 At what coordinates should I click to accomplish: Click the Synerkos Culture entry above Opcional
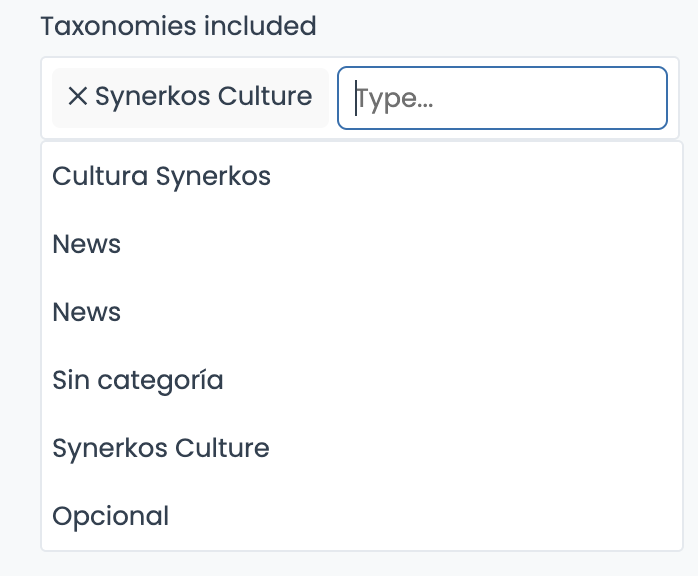(x=161, y=448)
